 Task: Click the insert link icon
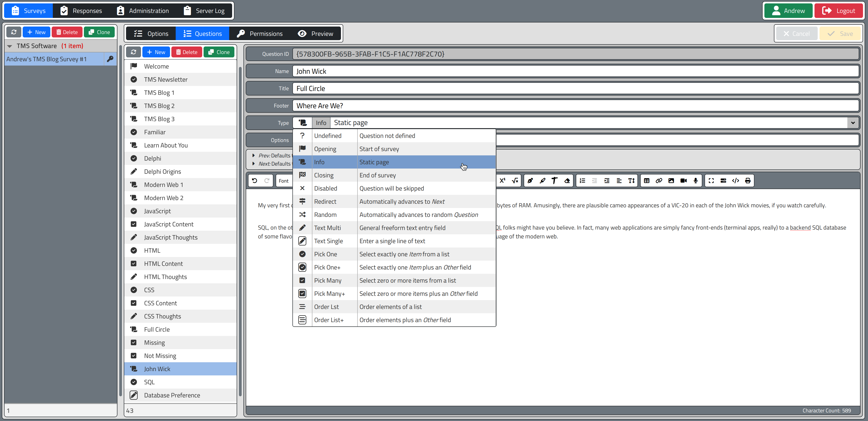[x=659, y=181]
